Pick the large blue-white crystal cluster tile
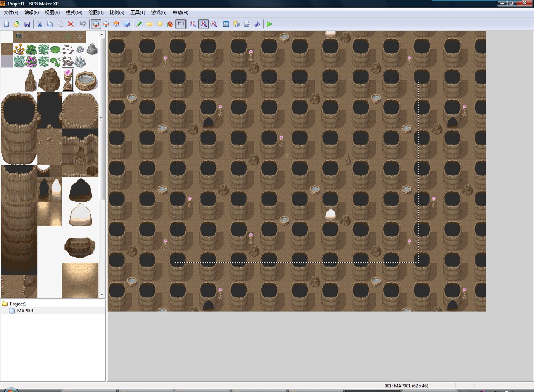The width and height of the screenshot is (534, 392). coord(80,61)
